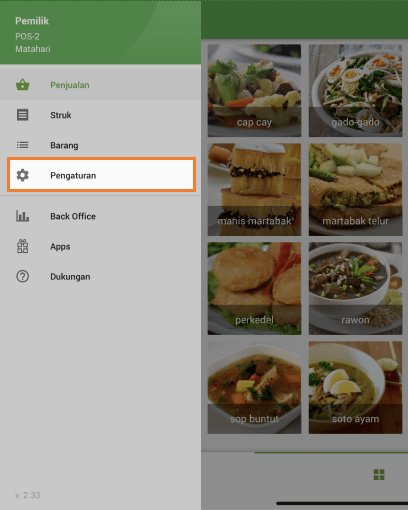
Task: Click the Apps gift icon
Action: (23, 246)
